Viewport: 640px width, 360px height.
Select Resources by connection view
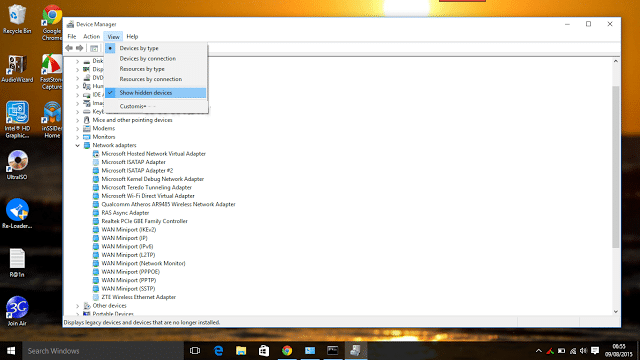coord(156,79)
